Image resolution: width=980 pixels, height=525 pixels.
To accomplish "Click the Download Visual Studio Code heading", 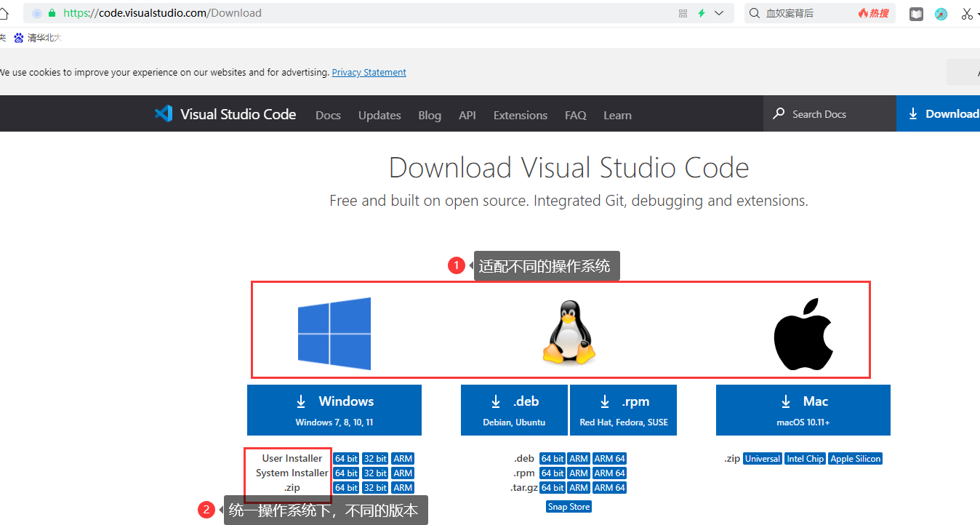I will point(569,168).
